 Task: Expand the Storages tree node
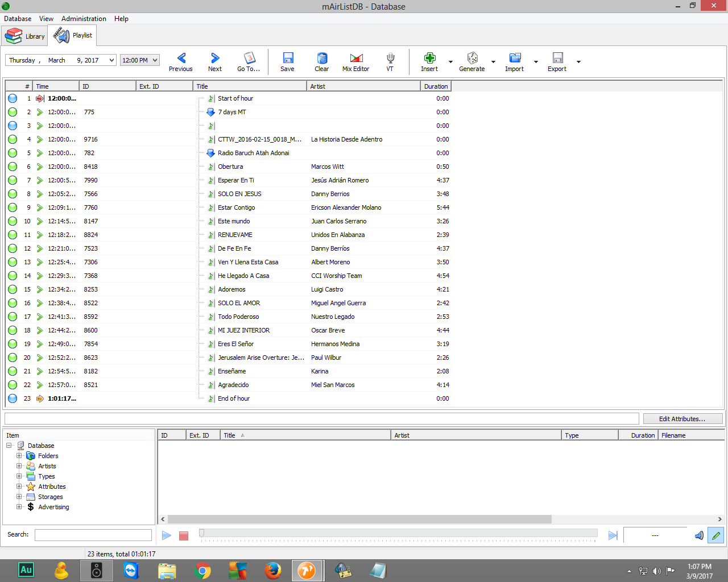coord(19,497)
